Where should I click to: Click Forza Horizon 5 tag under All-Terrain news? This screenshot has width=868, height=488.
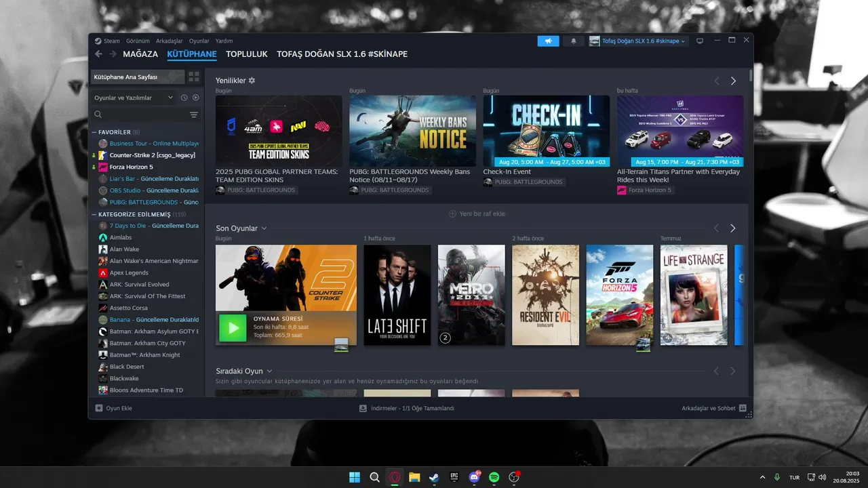point(647,190)
